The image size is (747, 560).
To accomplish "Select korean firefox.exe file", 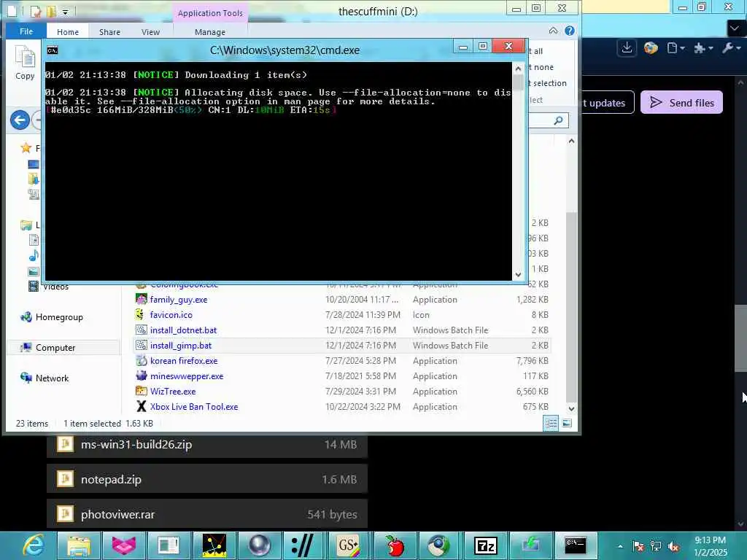I will point(184,360).
